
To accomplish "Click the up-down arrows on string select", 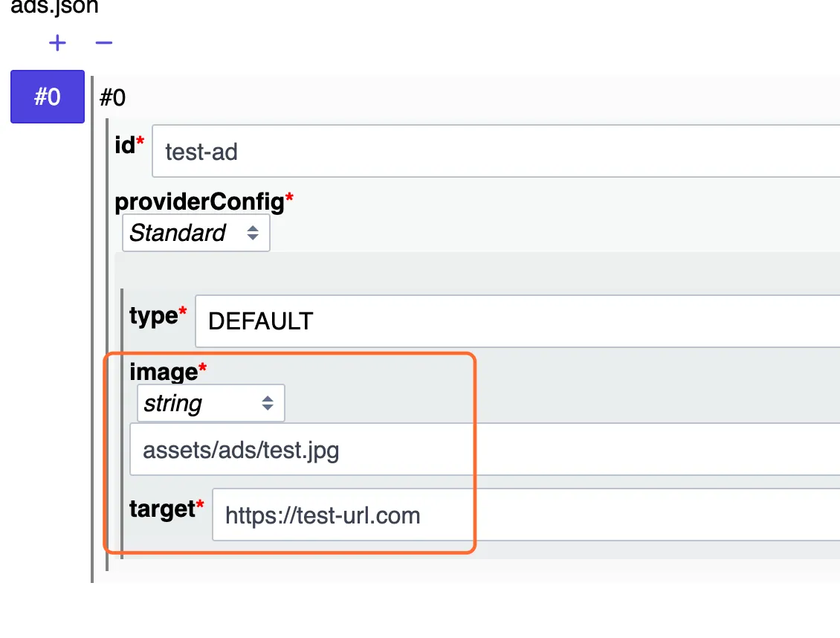I will (268, 403).
